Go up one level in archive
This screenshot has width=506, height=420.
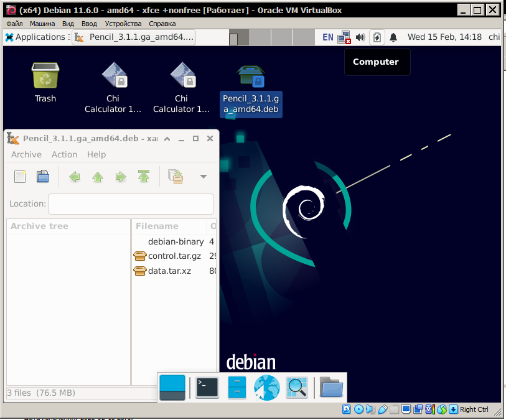tap(98, 177)
